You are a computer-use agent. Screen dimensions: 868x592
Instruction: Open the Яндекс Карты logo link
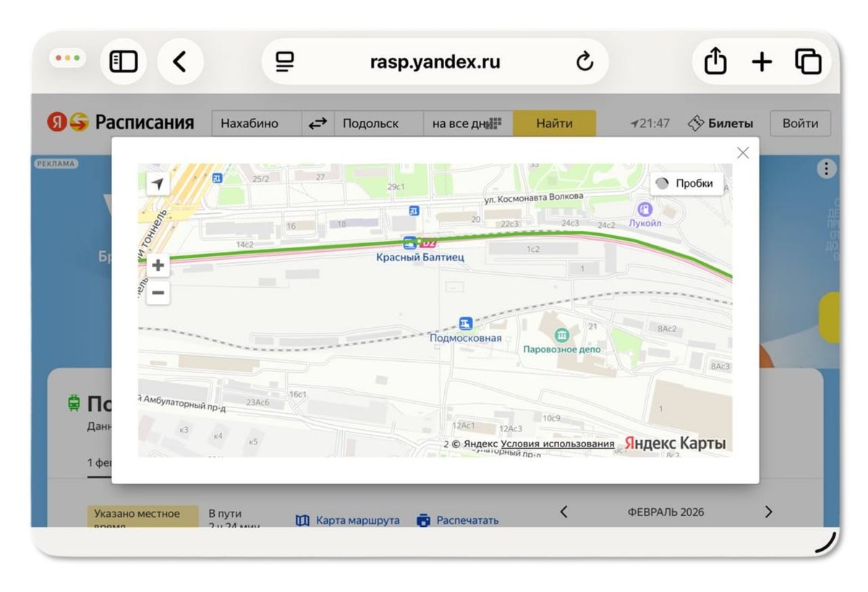click(x=675, y=443)
